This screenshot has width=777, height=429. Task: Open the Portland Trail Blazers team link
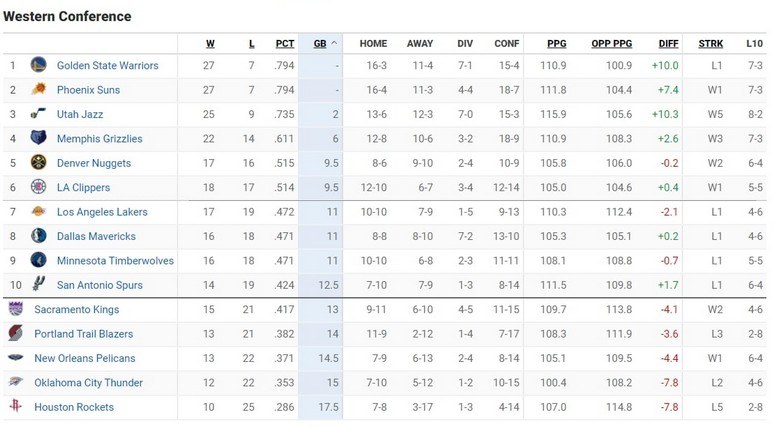click(x=84, y=334)
